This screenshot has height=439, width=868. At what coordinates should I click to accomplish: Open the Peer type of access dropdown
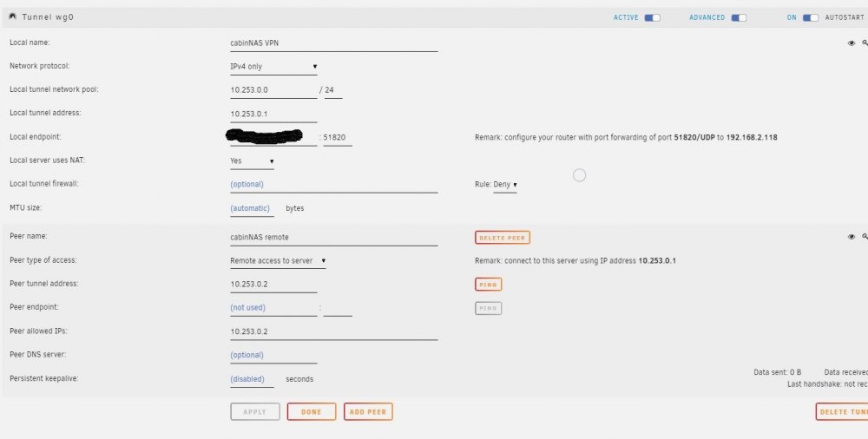click(x=278, y=261)
